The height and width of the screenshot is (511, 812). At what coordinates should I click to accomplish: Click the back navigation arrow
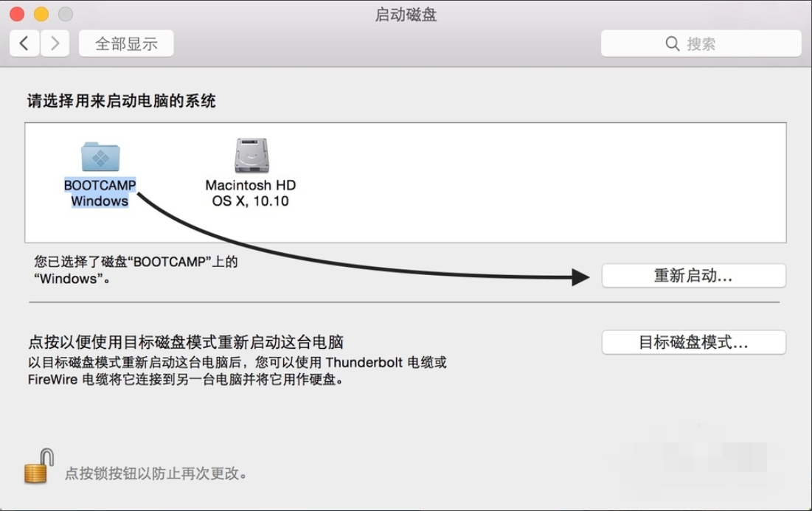23,43
